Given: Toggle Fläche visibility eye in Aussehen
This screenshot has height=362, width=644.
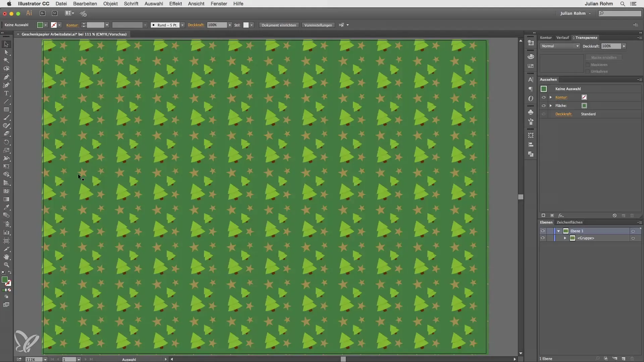Looking at the screenshot, I should 544,106.
